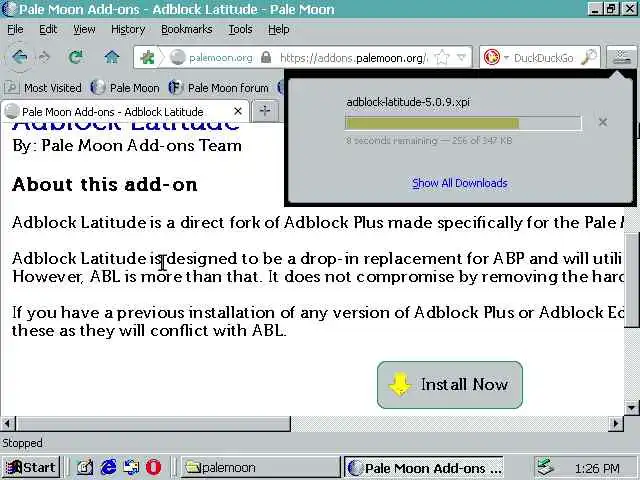Viewport: 640px width, 480px height.
Task: Open the Help menu
Action: 278,29
